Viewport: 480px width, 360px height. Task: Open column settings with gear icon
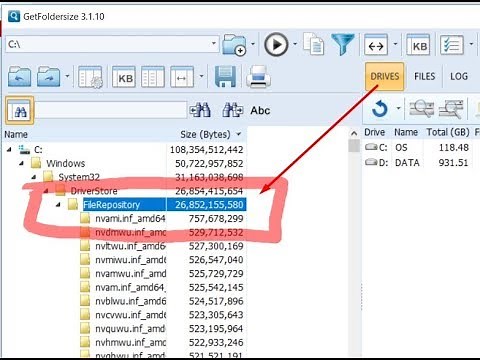[90, 77]
